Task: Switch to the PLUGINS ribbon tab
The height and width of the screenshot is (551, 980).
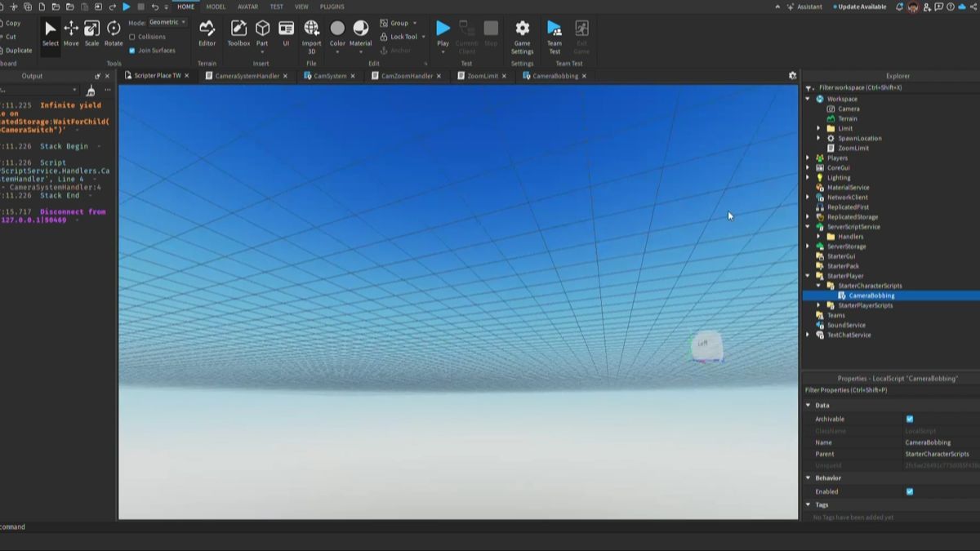Action: [332, 7]
